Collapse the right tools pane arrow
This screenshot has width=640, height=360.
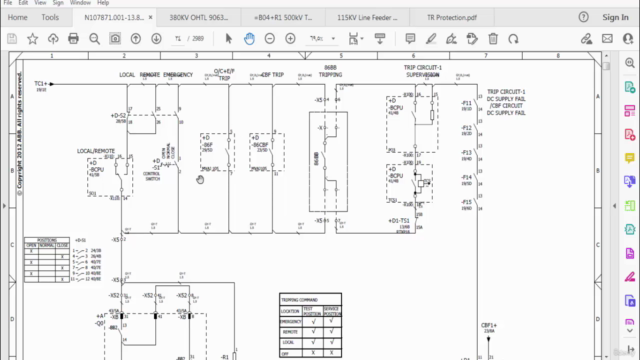pyautogui.click(x=615, y=206)
